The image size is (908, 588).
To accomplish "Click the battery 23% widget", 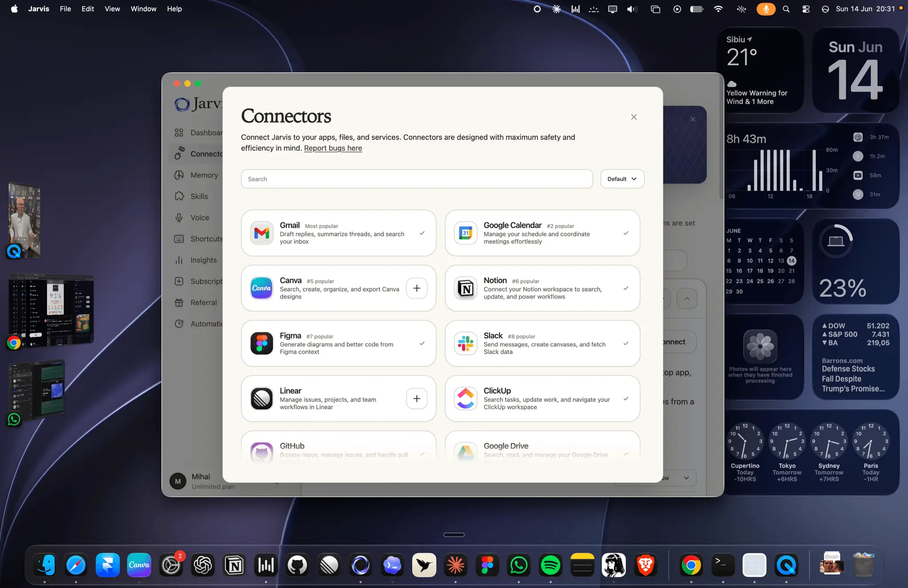I will (x=856, y=261).
